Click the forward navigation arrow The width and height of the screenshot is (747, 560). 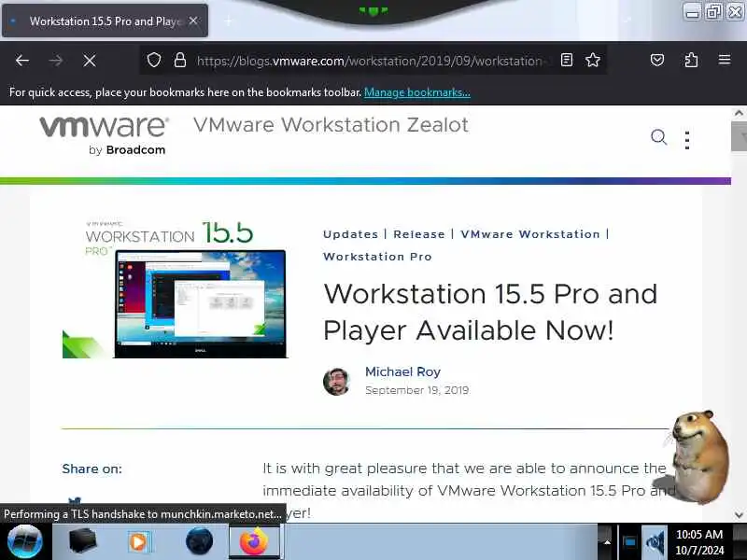pos(56,61)
